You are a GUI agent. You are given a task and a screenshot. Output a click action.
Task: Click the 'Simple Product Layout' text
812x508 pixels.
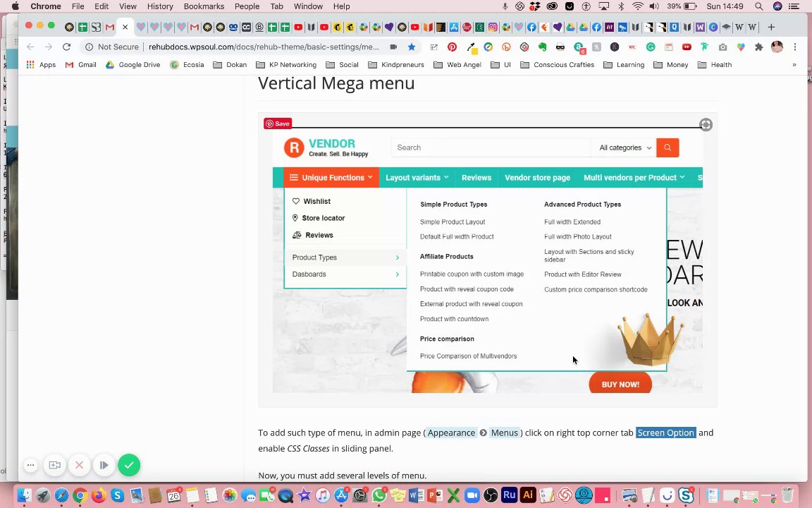(x=453, y=222)
